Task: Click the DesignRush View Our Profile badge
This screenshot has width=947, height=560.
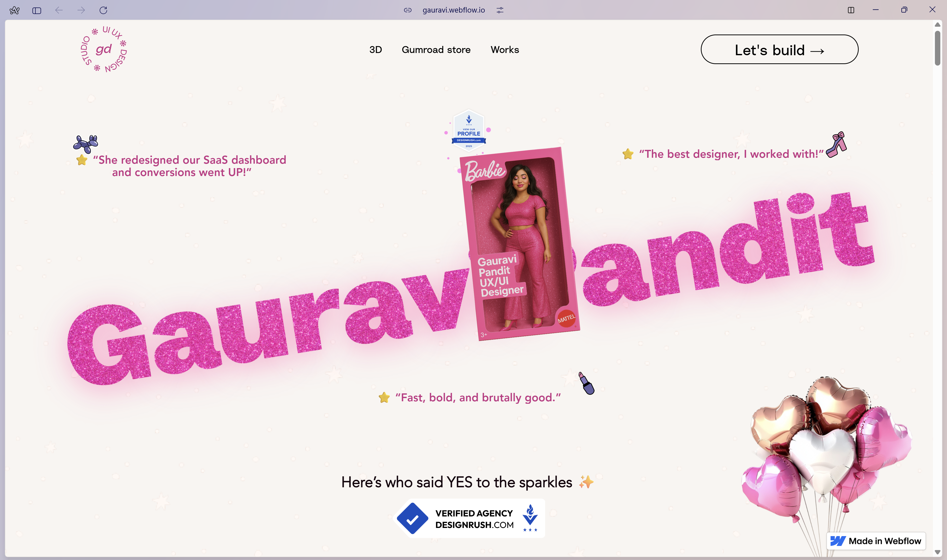Action: [469, 131]
